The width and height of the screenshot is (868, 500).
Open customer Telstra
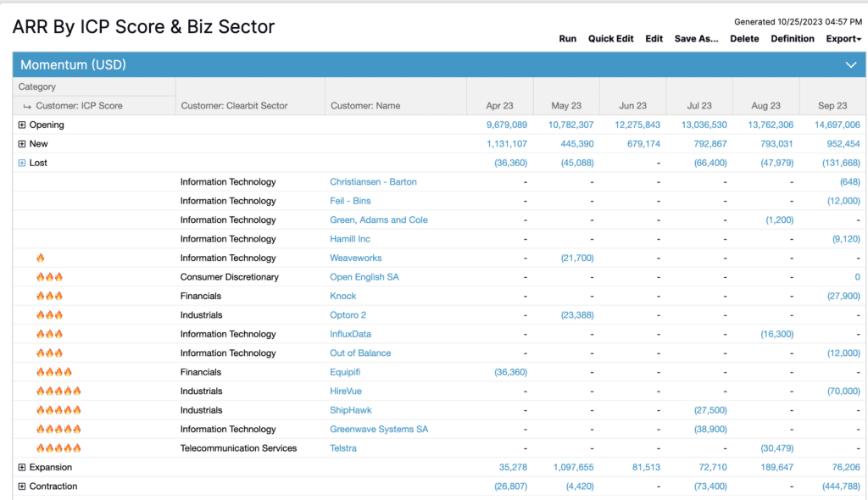(x=343, y=448)
